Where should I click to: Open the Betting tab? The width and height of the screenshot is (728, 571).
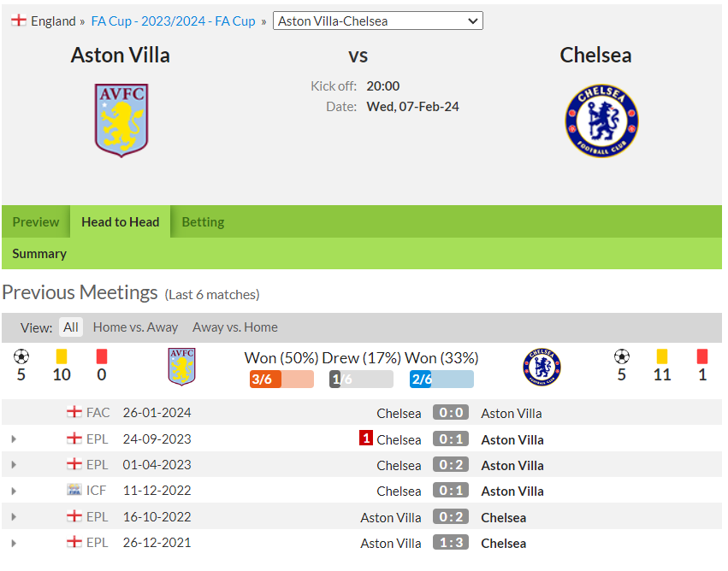click(203, 221)
